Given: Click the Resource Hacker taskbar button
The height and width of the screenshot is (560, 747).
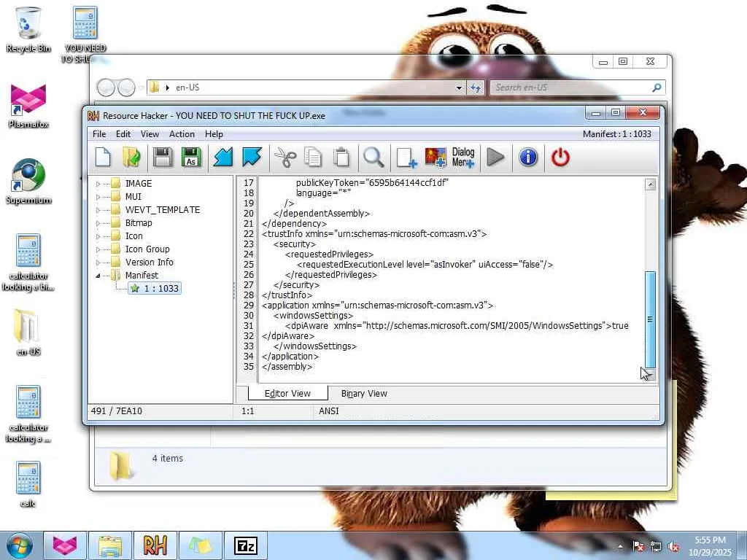Looking at the screenshot, I should 155,545.
